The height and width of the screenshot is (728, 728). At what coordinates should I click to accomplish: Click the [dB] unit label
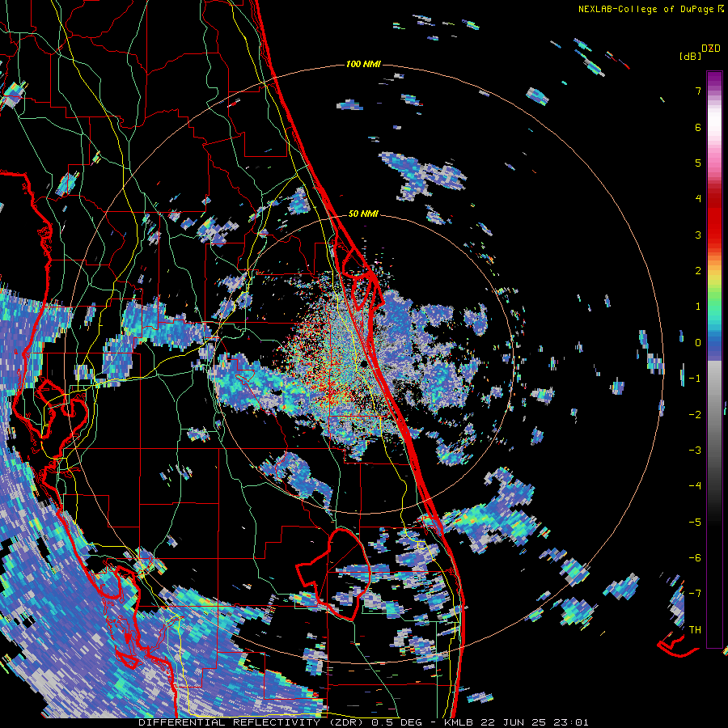tap(690, 56)
